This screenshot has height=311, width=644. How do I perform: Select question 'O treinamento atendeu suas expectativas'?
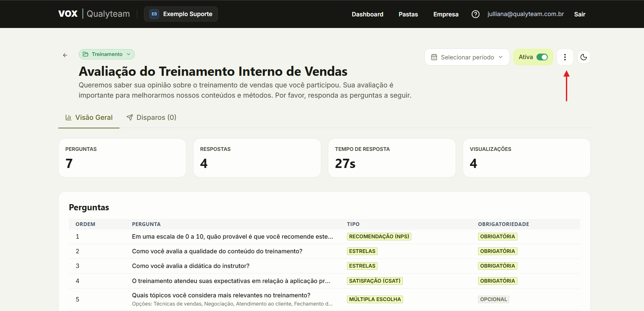click(x=231, y=281)
